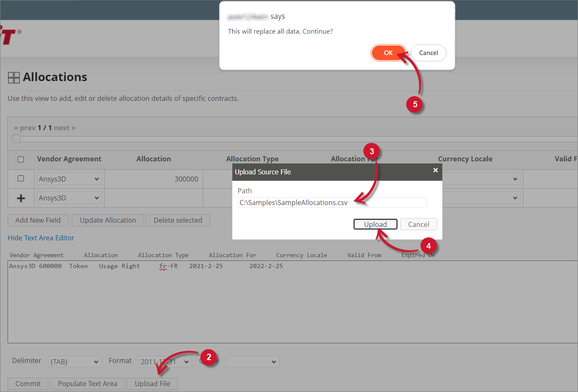The width and height of the screenshot is (578, 392).
Task: Confirm data replacement by clicking OK
Action: pyautogui.click(x=388, y=53)
